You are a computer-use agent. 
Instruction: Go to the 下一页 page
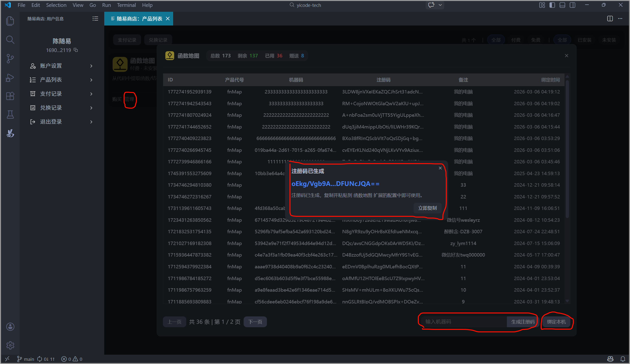[255, 322]
